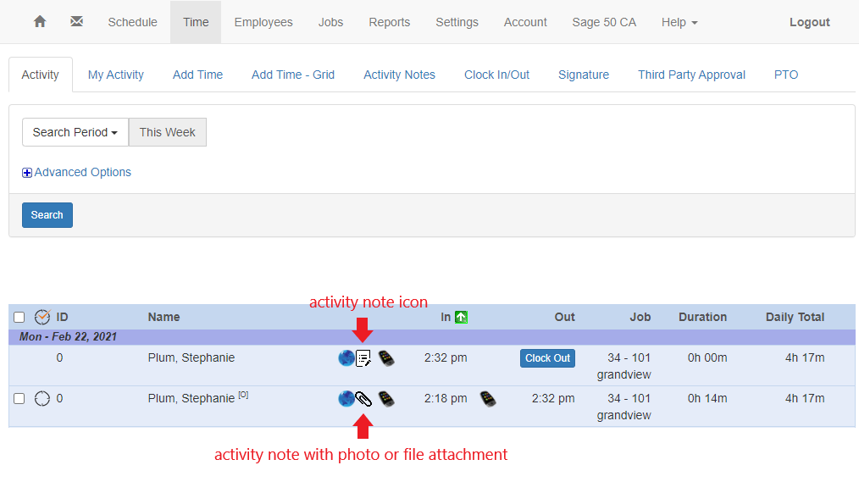The height and width of the screenshot is (504, 859).
Task: Open the Reports menu
Action: pos(390,22)
